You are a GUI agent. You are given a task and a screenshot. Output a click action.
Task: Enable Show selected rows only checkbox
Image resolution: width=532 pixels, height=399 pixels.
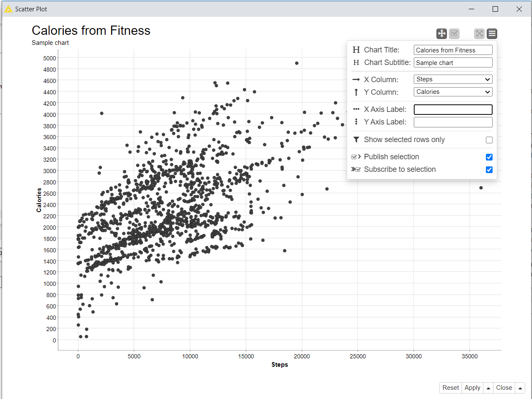489,140
